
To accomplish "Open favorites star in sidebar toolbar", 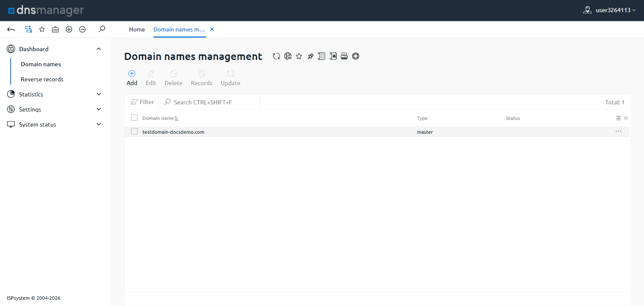I will tap(42, 29).
